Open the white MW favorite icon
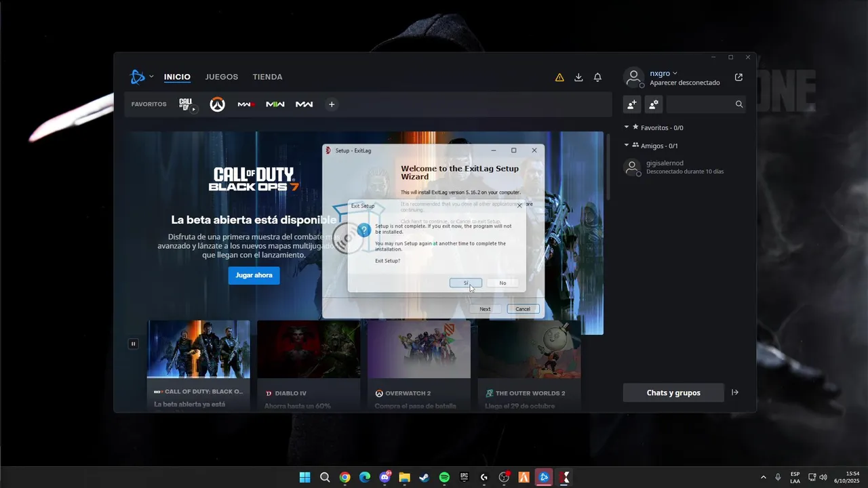 [x=304, y=104]
